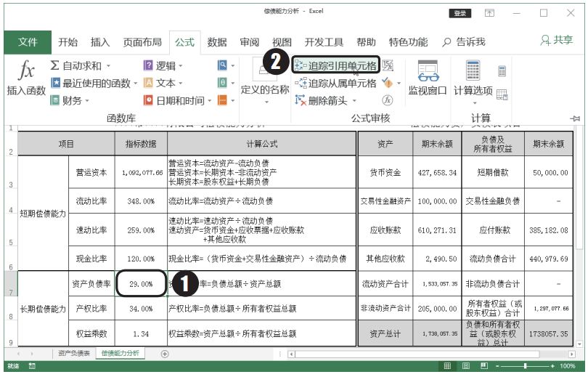588x377 pixels.
Task: Select the cell showing 348.00%
Action: point(141,201)
